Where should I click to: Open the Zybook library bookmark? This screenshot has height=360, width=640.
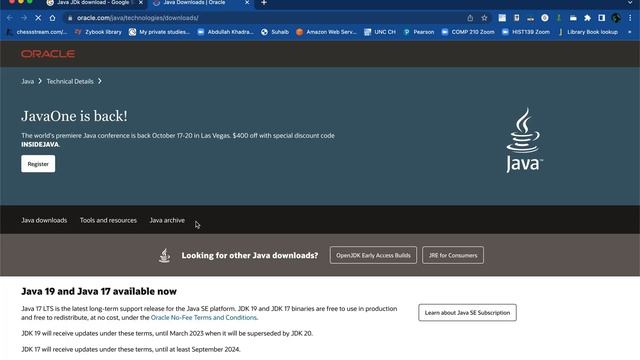pos(98,32)
